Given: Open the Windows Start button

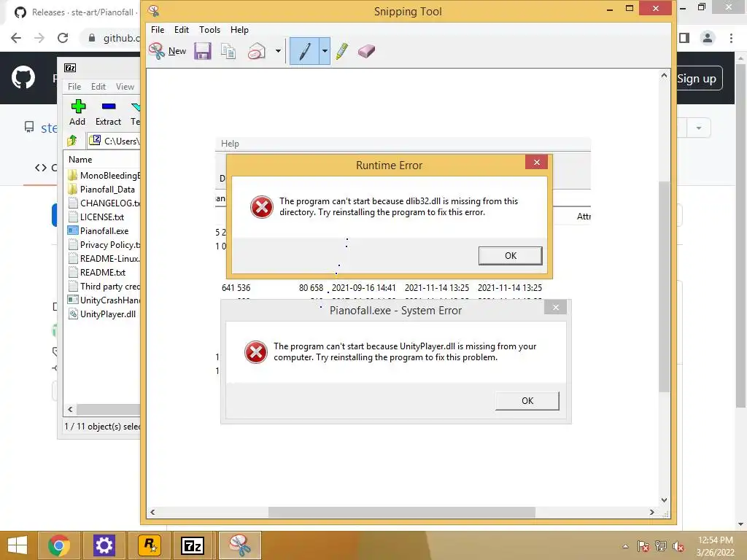Looking at the screenshot, I should tap(18, 545).
